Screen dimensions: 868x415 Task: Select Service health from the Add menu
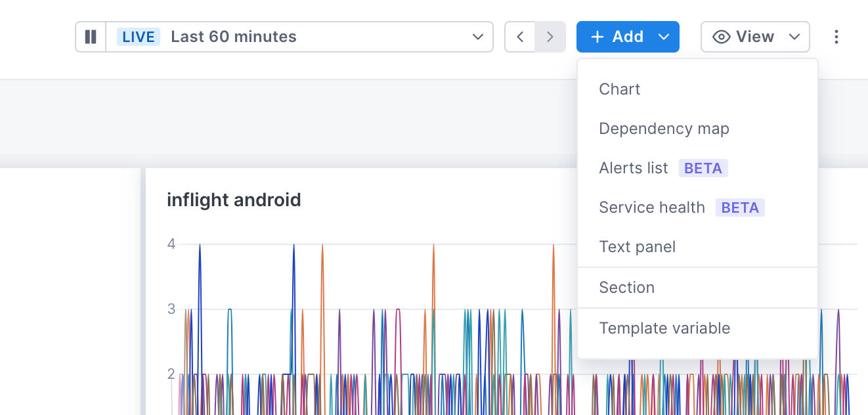point(652,207)
